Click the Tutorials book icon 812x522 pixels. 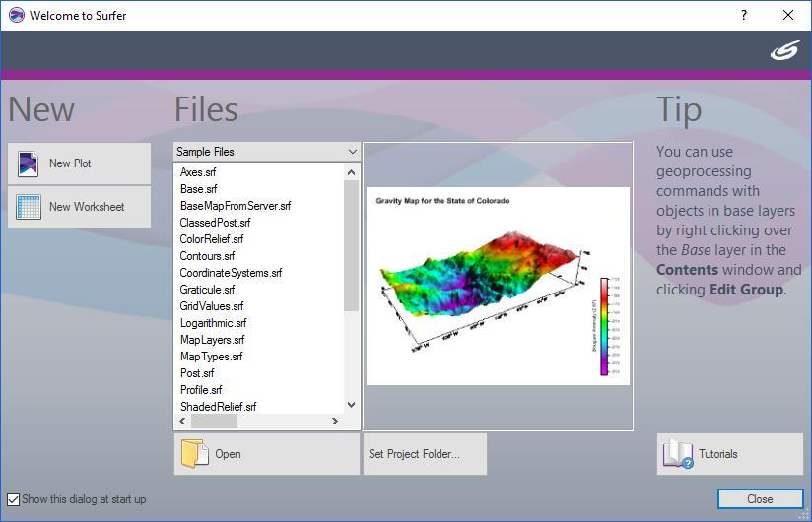tap(678, 454)
